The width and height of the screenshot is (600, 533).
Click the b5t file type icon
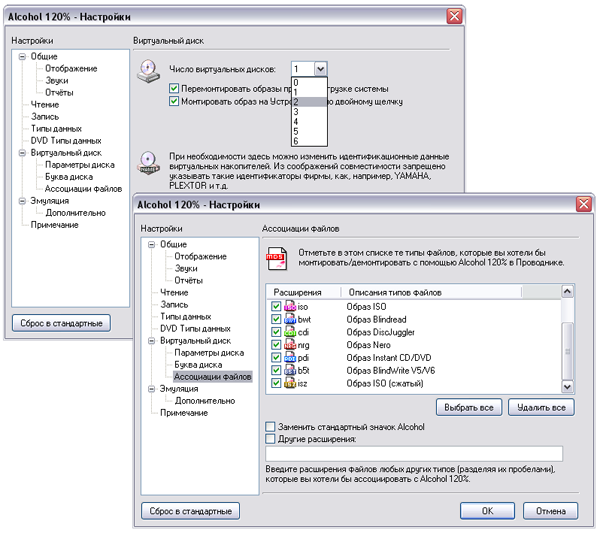pyautogui.click(x=290, y=370)
